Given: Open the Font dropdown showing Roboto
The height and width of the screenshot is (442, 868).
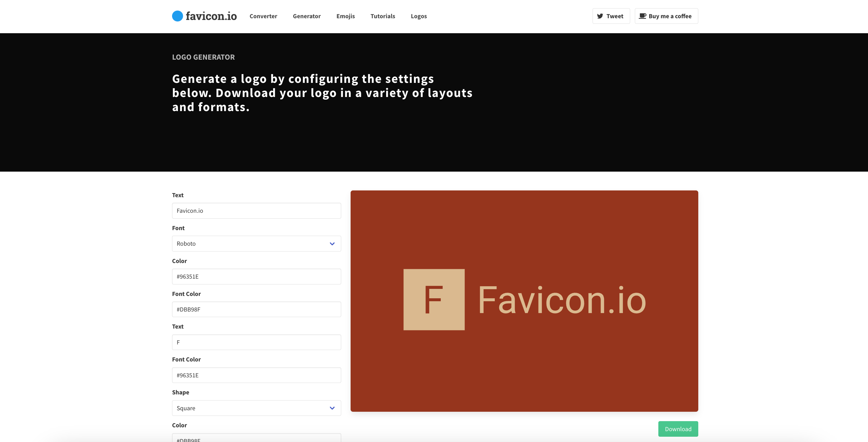Looking at the screenshot, I should (x=249, y=244).
